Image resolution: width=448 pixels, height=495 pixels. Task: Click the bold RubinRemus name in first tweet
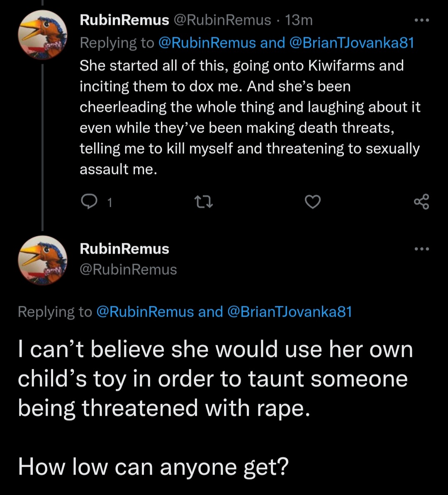click(x=124, y=20)
